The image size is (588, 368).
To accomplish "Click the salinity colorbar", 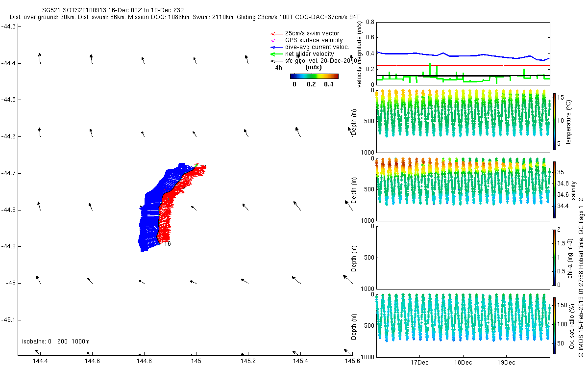I will tap(554, 189).
